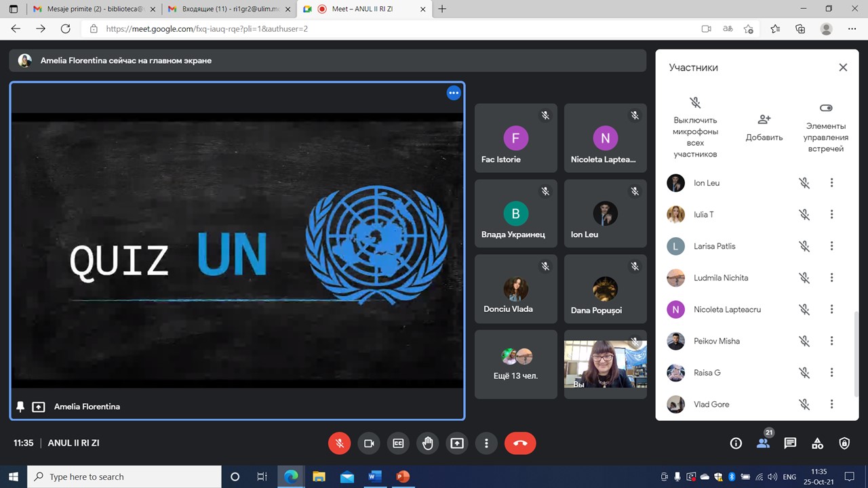Open more actions for Nicoleta Lapteacru
This screenshot has height=488, width=868.
(x=831, y=310)
